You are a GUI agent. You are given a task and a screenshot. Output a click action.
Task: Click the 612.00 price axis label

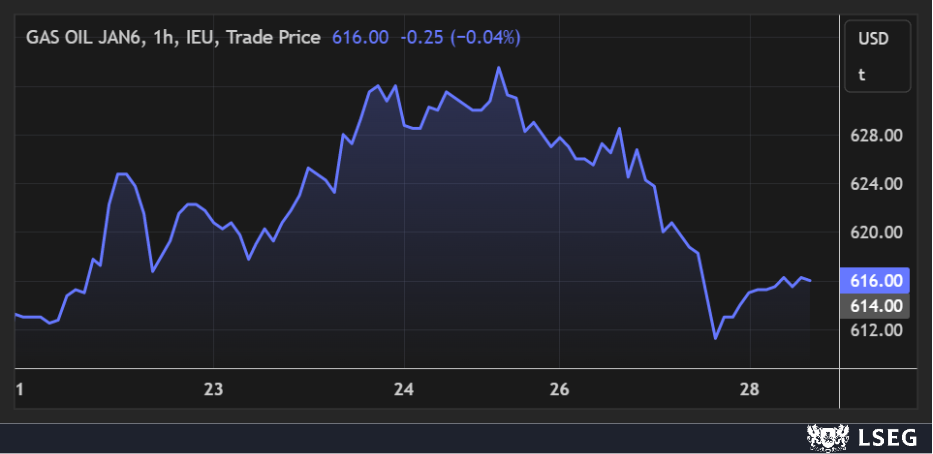point(877,330)
